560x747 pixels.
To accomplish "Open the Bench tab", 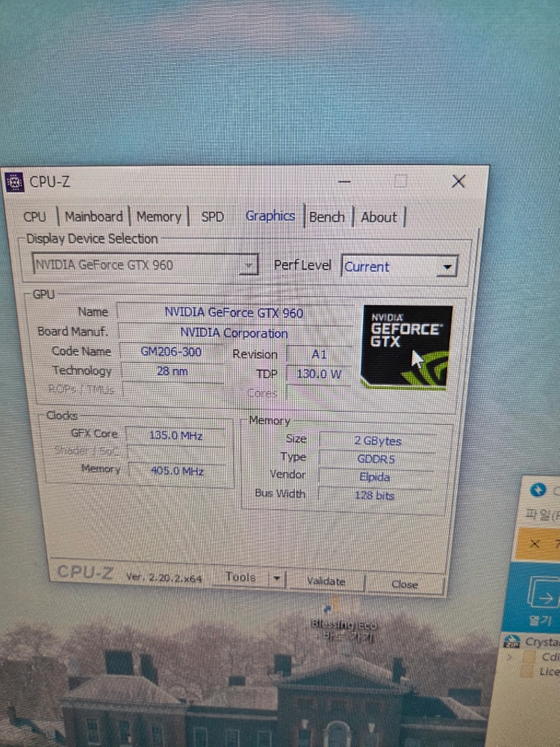I will [327, 217].
